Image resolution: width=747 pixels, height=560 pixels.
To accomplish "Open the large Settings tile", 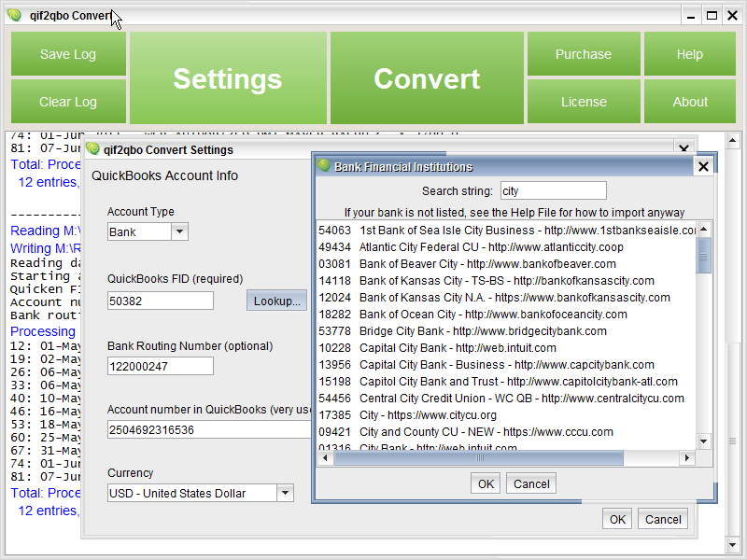I will (228, 78).
